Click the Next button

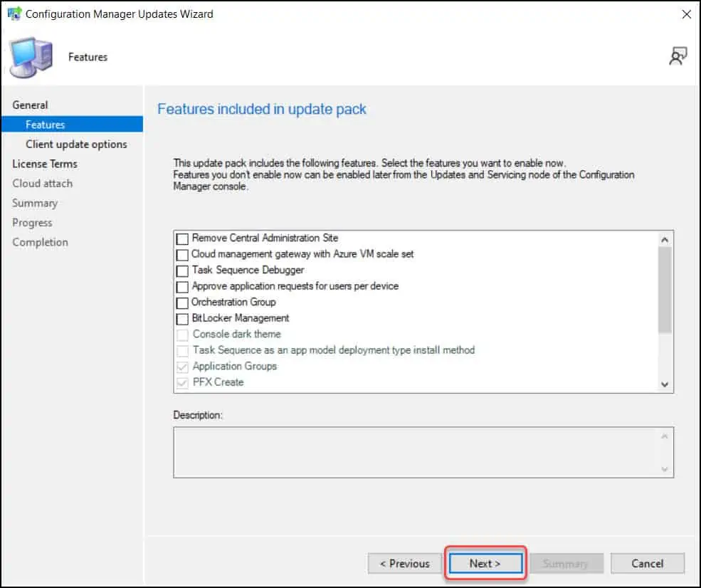pos(485,563)
